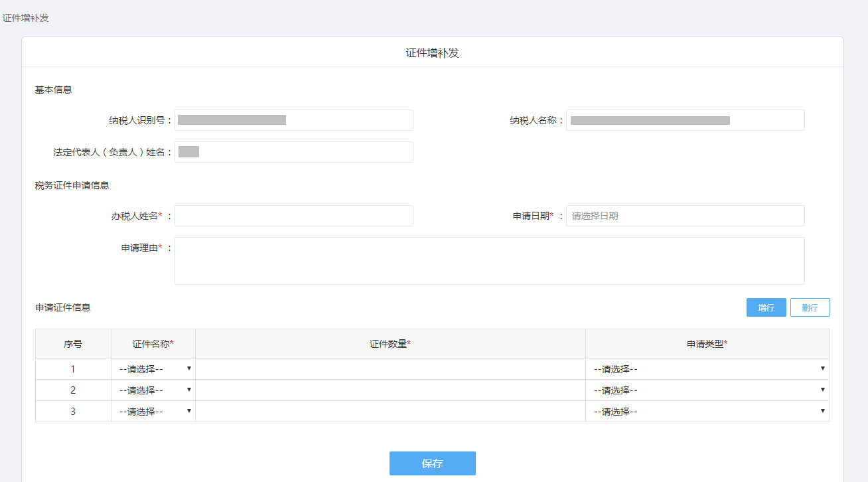Click the 纳税人识别号 field
The height and width of the screenshot is (482, 868).
point(293,120)
